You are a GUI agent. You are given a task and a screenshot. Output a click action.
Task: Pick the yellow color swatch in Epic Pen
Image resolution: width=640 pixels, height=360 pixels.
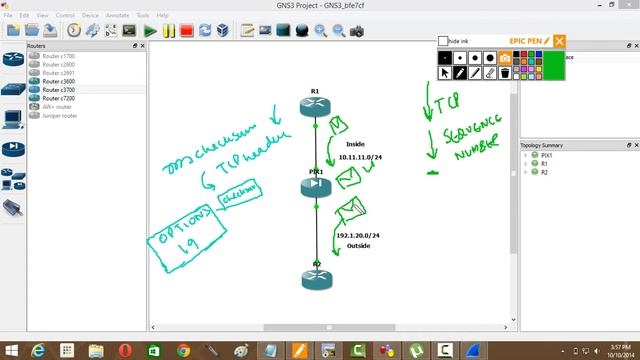tap(539, 69)
